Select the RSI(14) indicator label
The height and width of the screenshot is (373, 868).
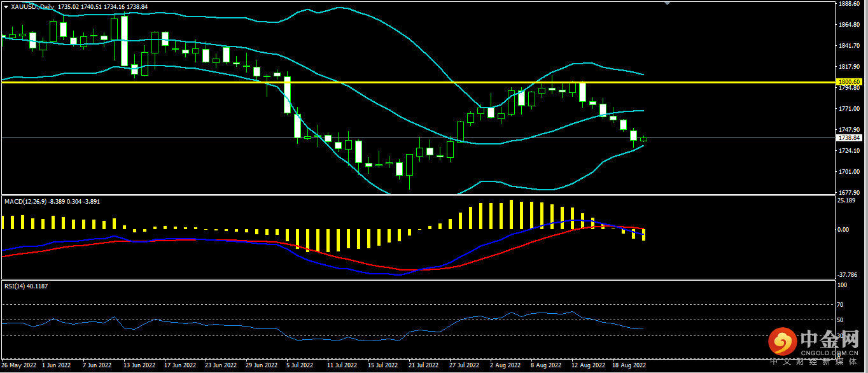point(16,286)
